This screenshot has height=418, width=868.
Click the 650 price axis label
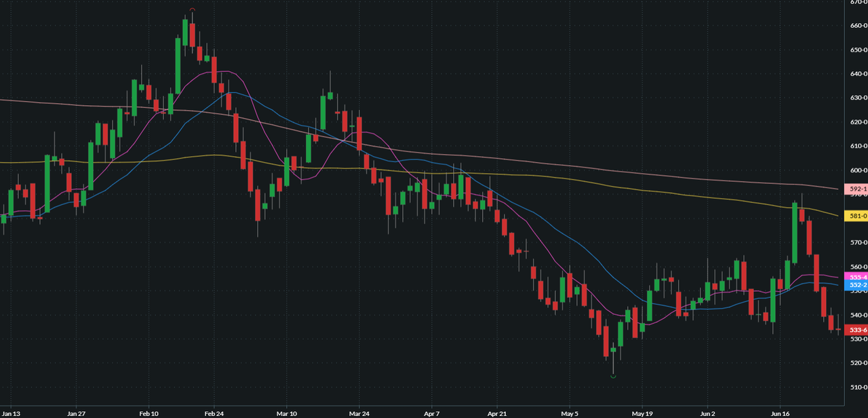click(x=859, y=50)
